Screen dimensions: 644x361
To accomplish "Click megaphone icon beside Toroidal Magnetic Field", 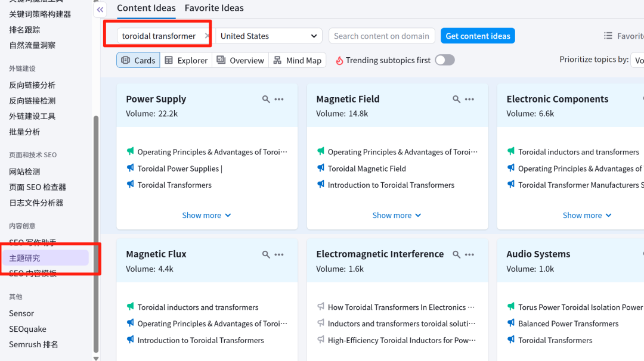I will 321,169.
